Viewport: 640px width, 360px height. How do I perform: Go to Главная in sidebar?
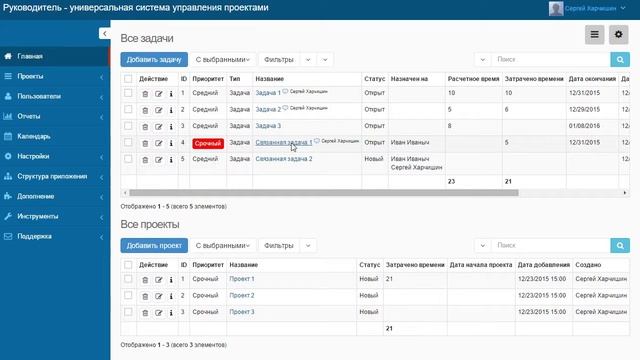tap(55, 56)
